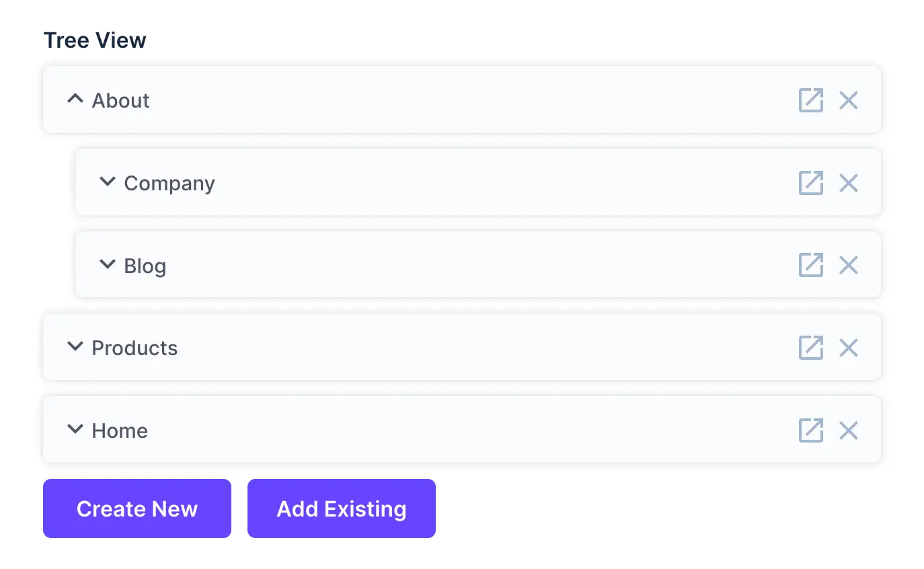Expand the Company child node
This screenshot has height=569, width=924.
point(107,181)
